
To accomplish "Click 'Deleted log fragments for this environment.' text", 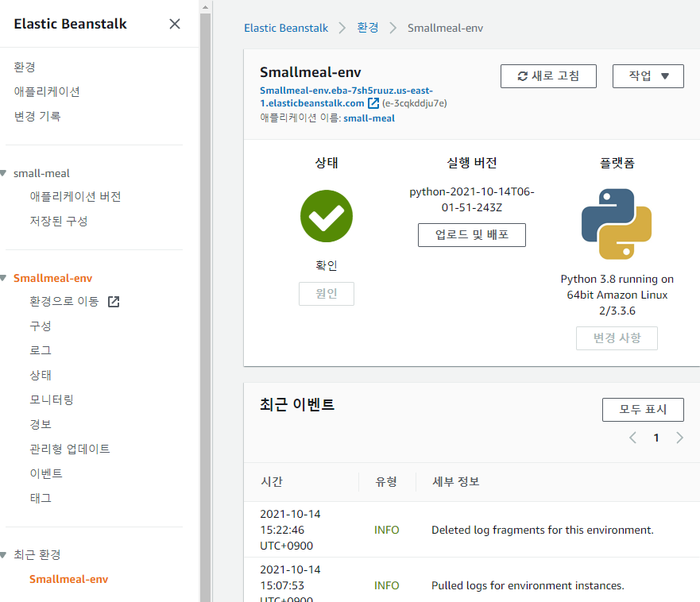I will (543, 530).
